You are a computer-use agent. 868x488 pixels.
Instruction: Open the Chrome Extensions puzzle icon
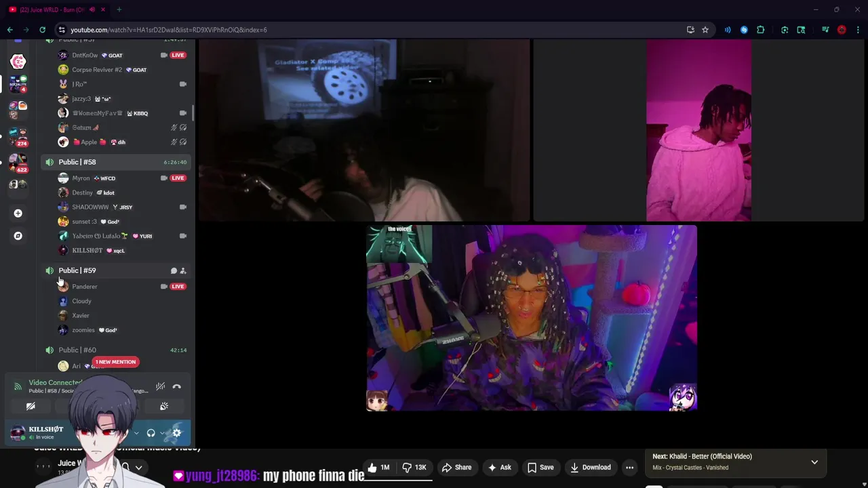760,30
